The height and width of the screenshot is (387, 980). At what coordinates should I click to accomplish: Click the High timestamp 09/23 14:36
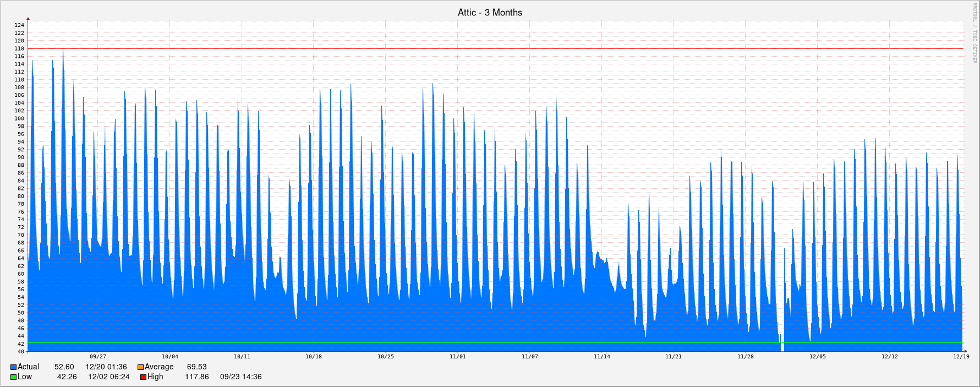[x=240, y=377]
